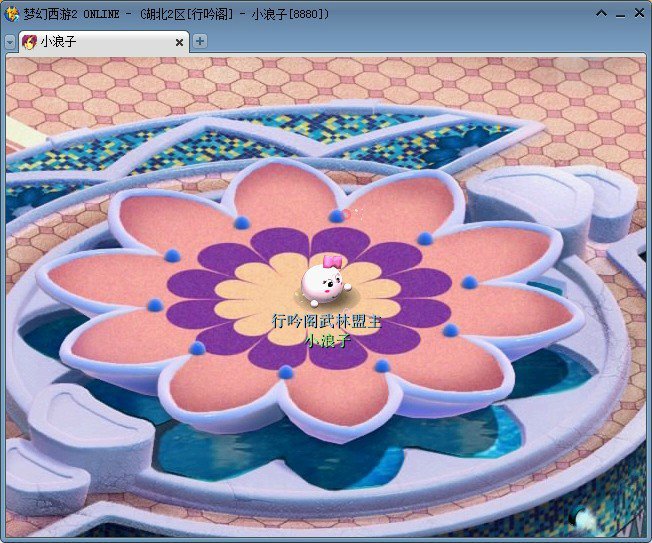Click the title text 行吟阁武林盟主
652x543 pixels.
[x=326, y=321]
